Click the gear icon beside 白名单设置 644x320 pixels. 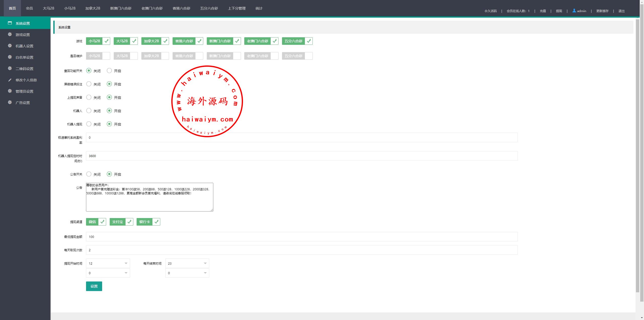(x=10, y=57)
